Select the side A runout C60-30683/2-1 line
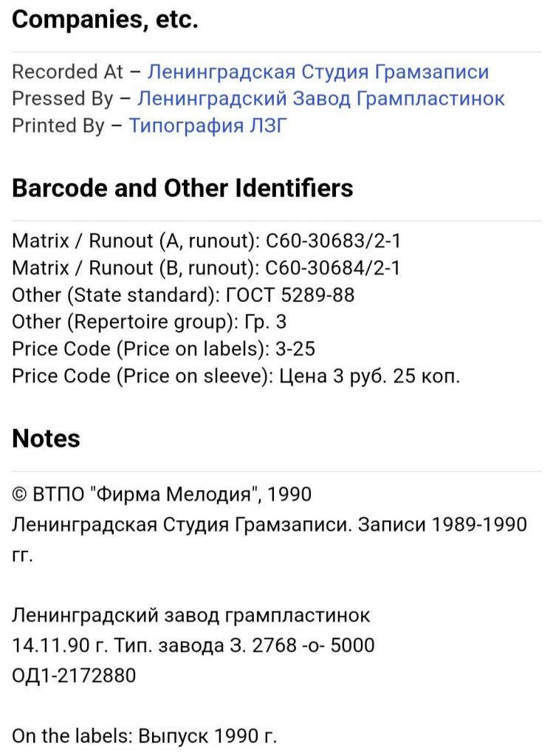Image resolution: width=553 pixels, height=756 pixels. coord(206,240)
